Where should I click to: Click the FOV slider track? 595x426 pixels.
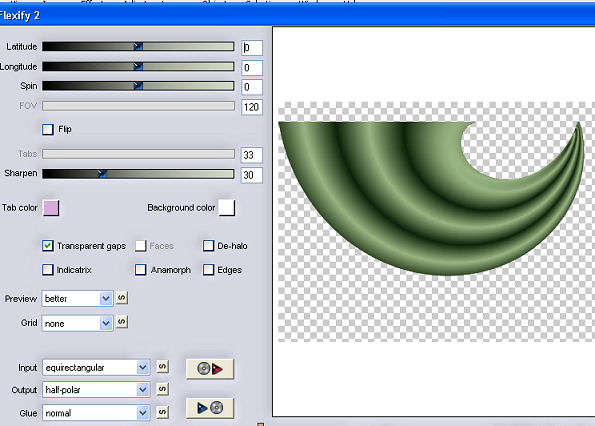point(138,106)
